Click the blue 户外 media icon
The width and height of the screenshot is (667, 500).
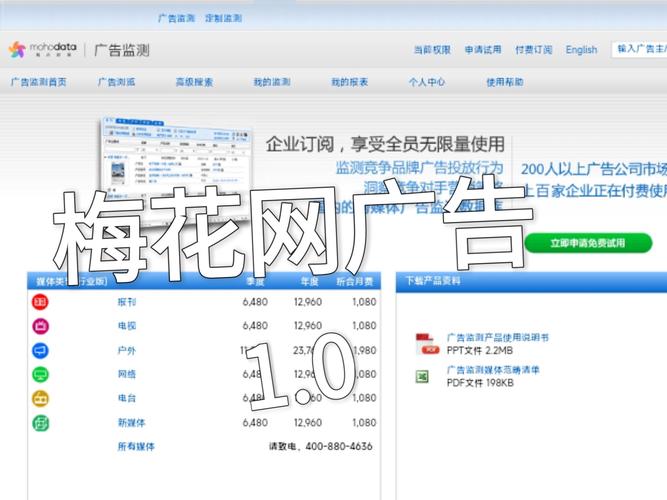coord(40,350)
